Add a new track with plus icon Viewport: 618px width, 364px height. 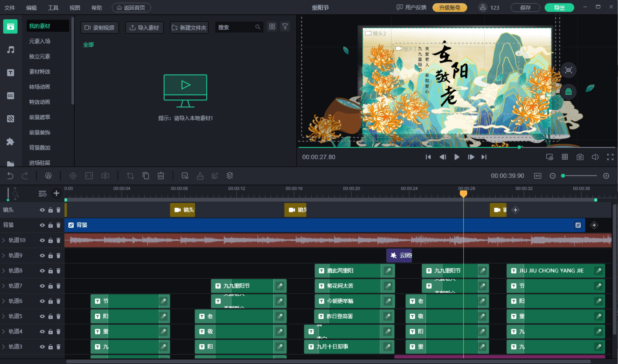56,193
